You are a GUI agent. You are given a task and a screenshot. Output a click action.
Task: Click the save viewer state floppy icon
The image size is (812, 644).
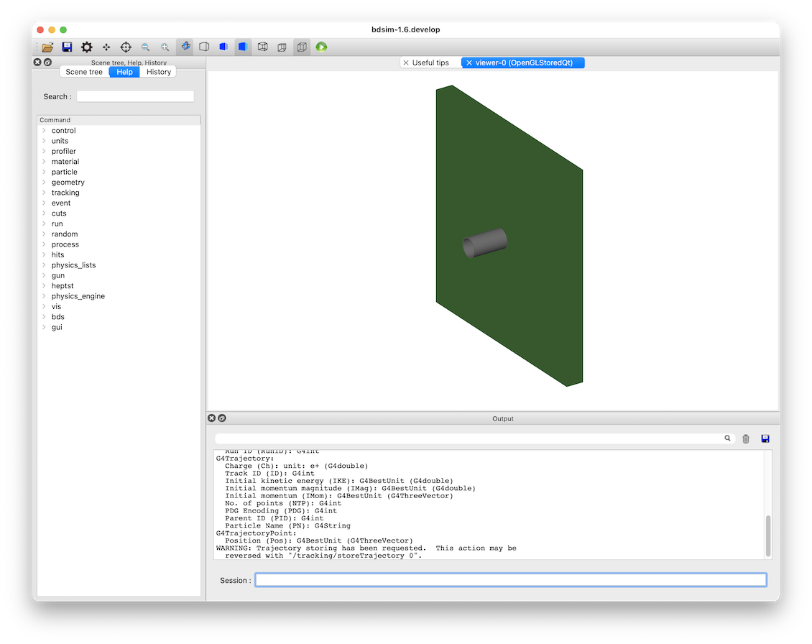tap(67, 47)
